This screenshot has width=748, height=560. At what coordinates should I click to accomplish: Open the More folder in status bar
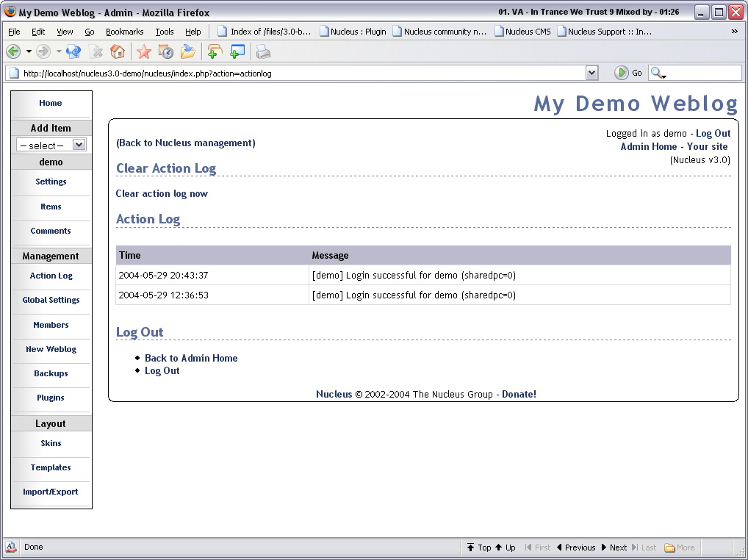click(x=680, y=547)
